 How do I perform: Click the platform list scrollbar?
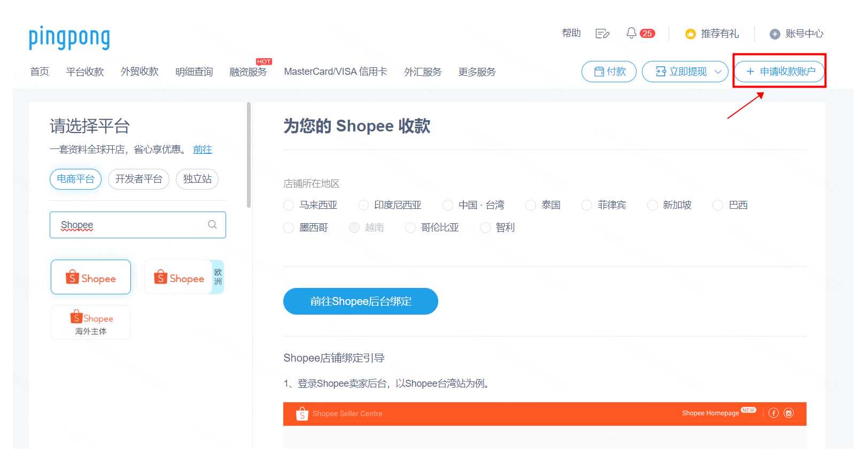coord(249,155)
